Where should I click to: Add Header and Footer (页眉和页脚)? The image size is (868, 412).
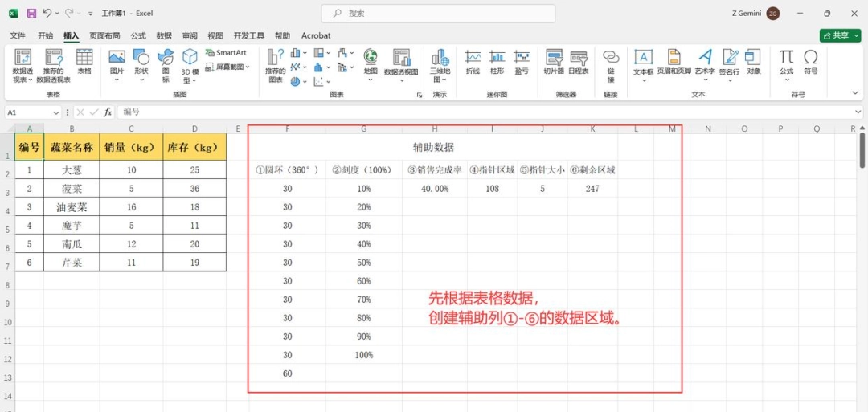pos(674,62)
